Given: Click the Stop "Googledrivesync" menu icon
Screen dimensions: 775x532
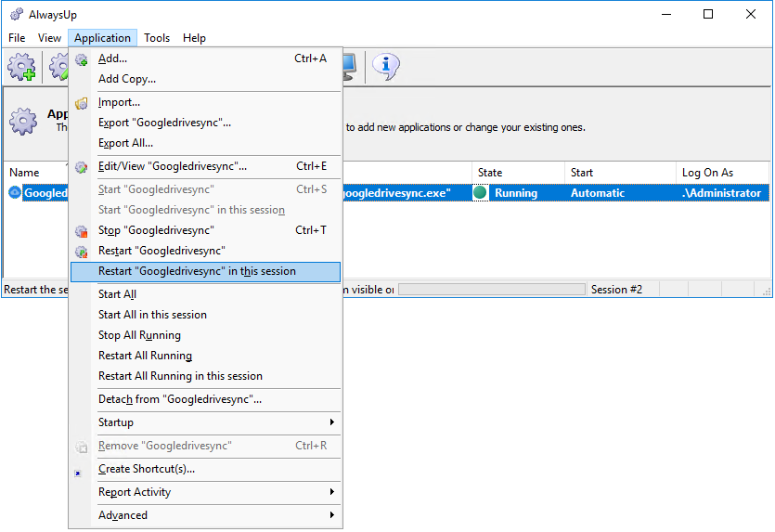Looking at the screenshot, I should (81, 231).
